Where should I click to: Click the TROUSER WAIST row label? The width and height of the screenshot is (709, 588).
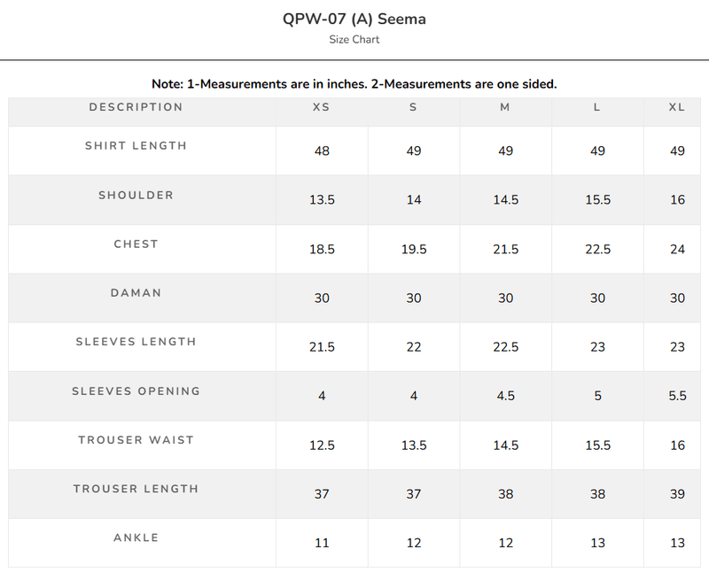136,440
